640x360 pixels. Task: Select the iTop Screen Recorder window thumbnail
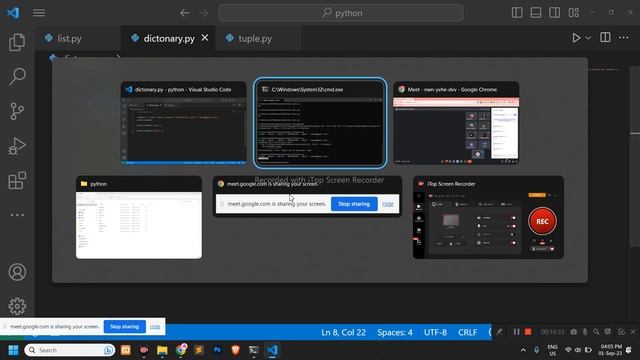point(488,218)
